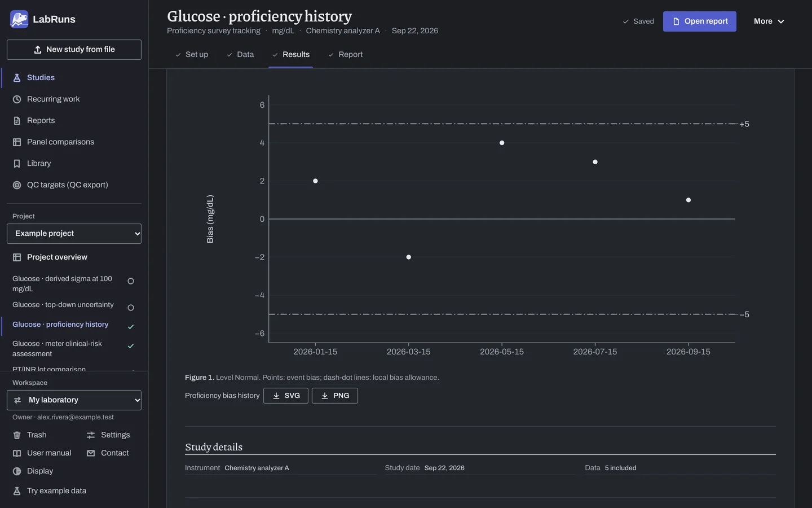Screen dimensions: 812x508
Task: Click the Contact envelope icon
Action: tap(91, 453)
